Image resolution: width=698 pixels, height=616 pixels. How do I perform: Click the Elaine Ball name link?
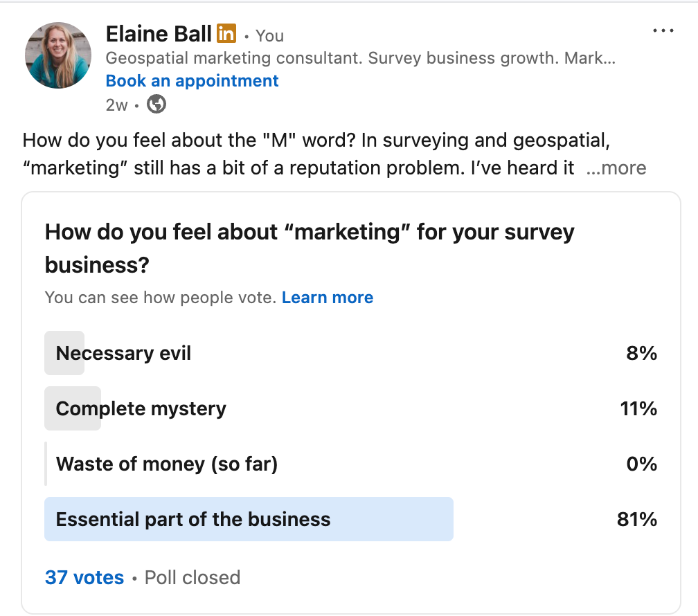point(159,33)
